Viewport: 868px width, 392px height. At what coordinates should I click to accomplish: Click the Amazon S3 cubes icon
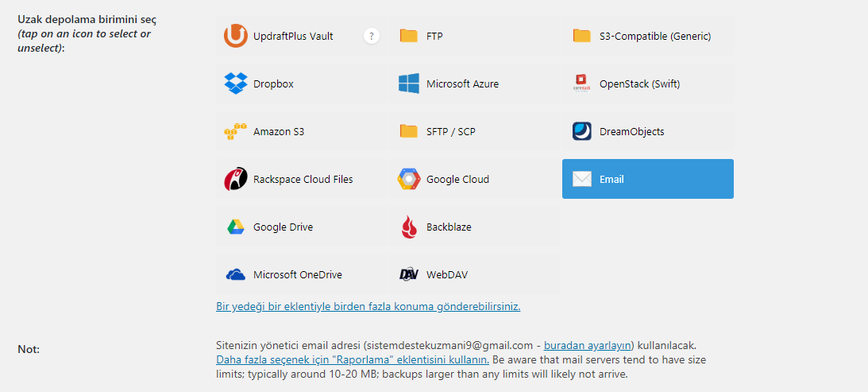tap(236, 131)
